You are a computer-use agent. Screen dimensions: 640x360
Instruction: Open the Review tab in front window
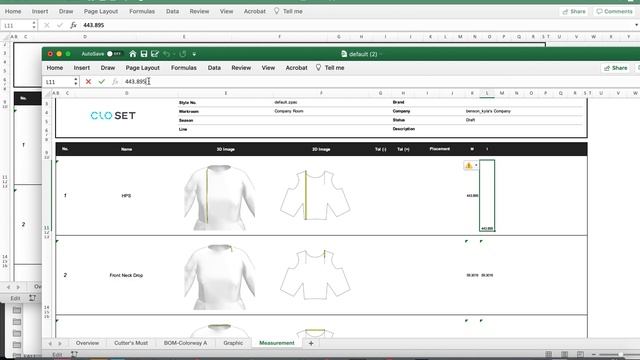[x=241, y=68]
